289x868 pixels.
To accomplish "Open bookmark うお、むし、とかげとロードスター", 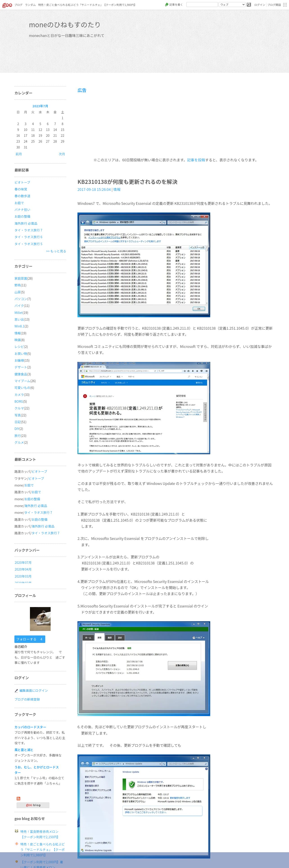I will [x=37, y=770].
